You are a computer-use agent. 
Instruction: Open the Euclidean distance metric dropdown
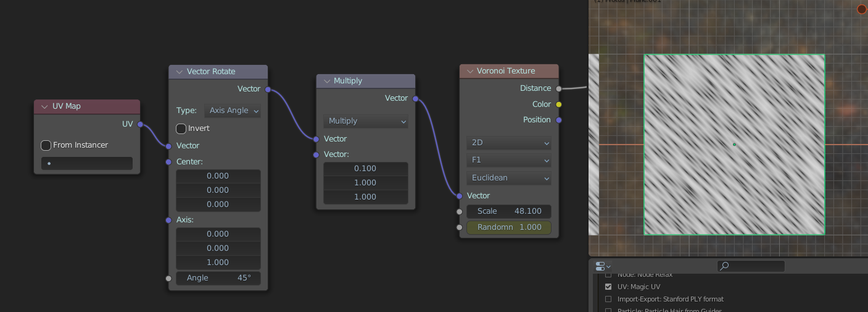coord(509,178)
